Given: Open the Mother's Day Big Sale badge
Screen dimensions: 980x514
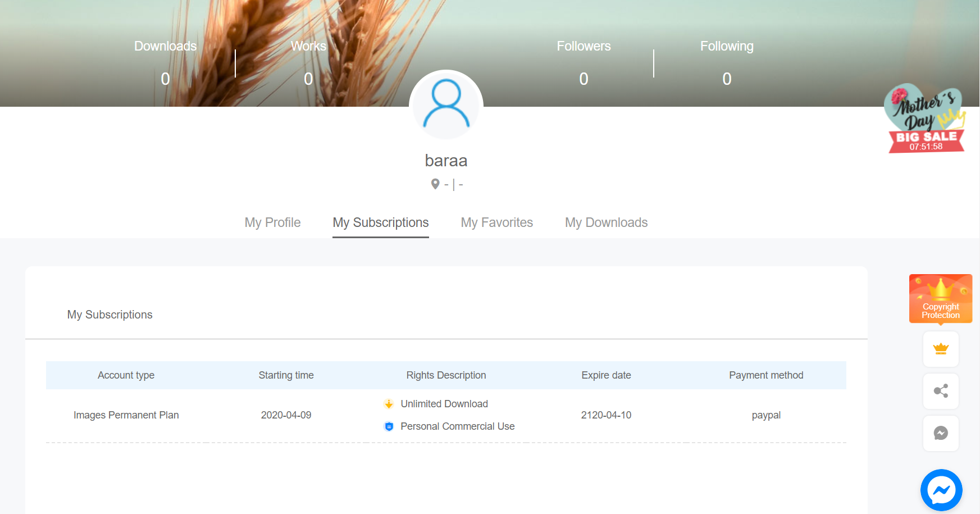Looking at the screenshot, I should tap(925, 119).
